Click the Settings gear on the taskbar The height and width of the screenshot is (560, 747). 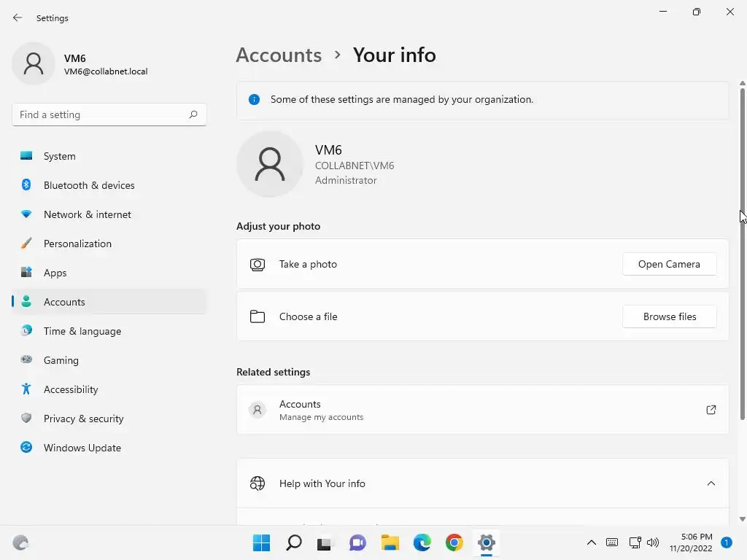pyautogui.click(x=487, y=542)
